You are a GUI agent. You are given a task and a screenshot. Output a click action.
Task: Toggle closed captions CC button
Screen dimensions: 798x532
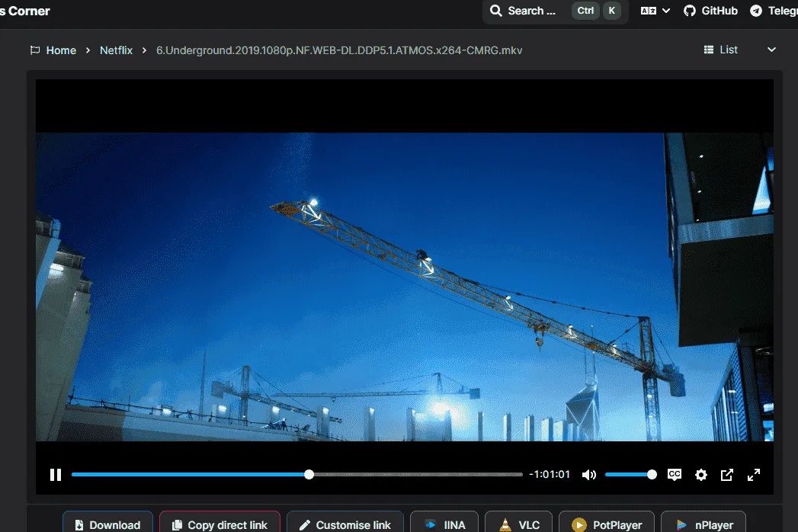point(675,475)
